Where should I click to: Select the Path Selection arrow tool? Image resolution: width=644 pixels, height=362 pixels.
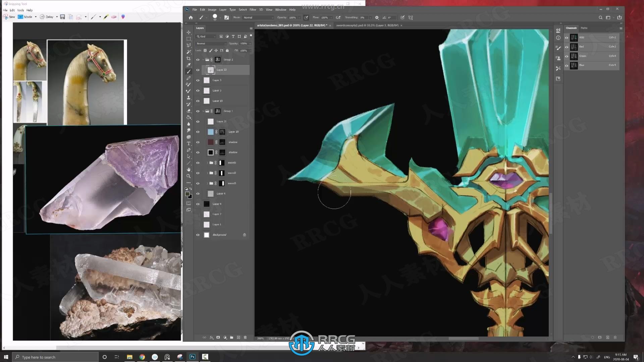[189, 157]
